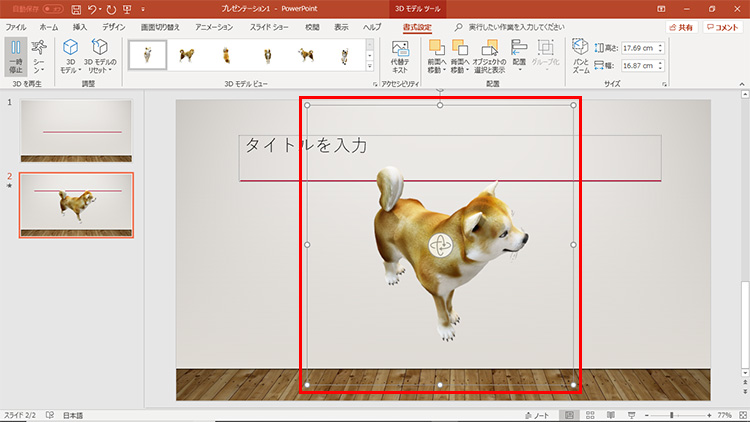Click the 3D モデルのリセット icon
The image size is (750, 422).
(x=100, y=47)
